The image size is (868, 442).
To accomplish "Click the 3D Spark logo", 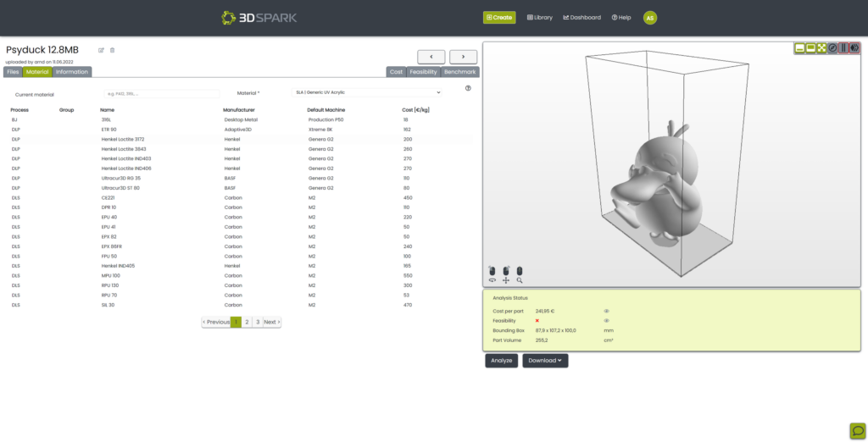I will coord(259,18).
